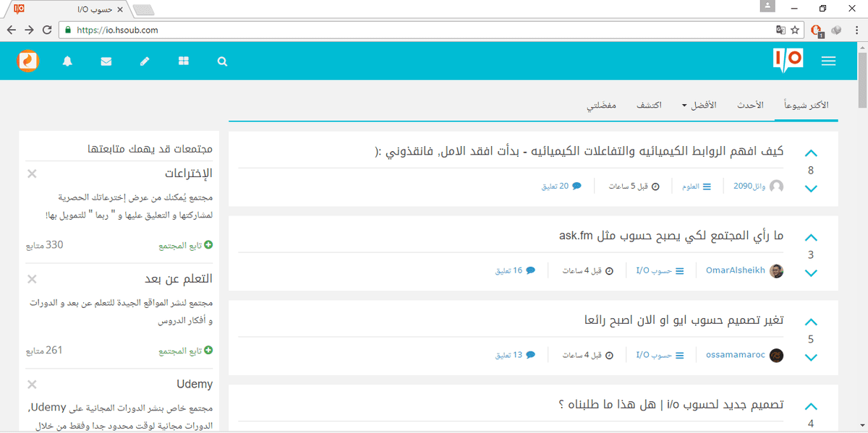Open the 20 comments link

(561, 187)
